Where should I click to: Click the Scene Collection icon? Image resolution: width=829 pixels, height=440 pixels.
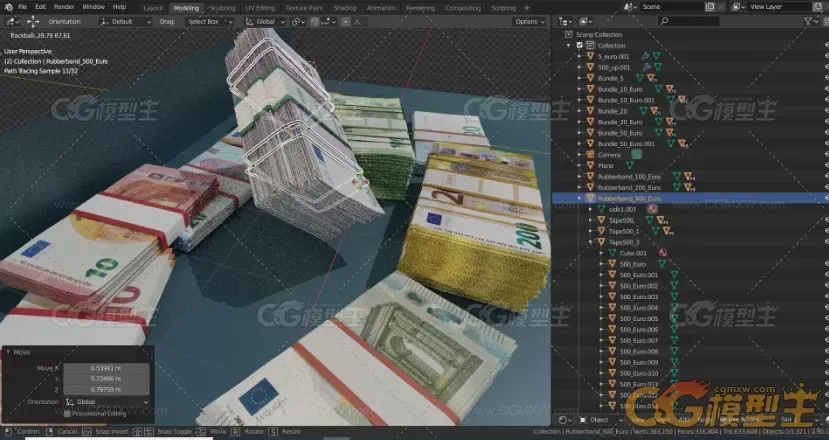pyautogui.click(x=568, y=34)
